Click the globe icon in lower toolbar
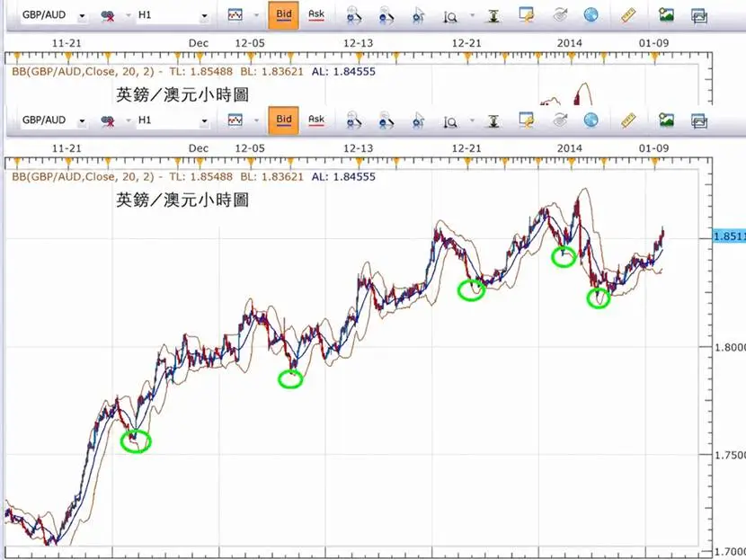The height and width of the screenshot is (560, 746). tap(591, 120)
